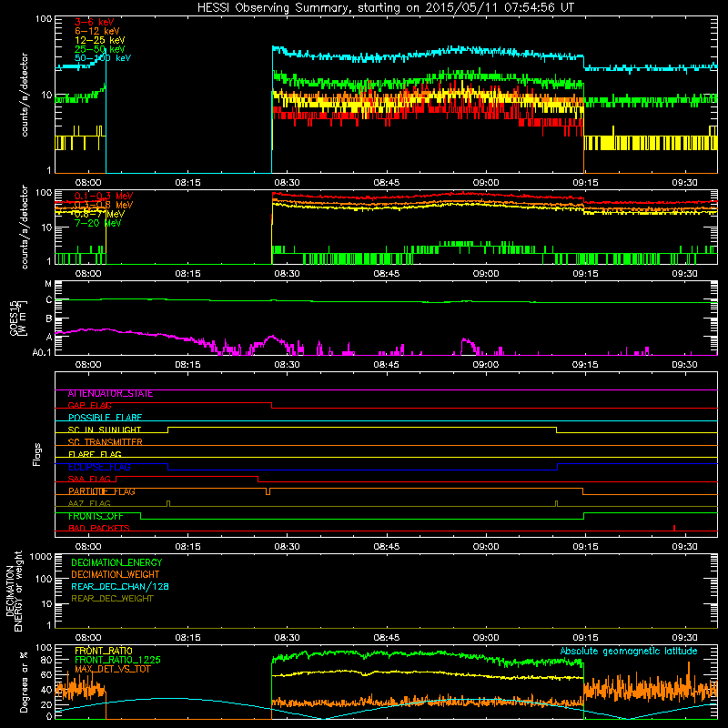728x728 pixels.
Task: Select the red 3-6 keV legend label
Action: coord(95,22)
